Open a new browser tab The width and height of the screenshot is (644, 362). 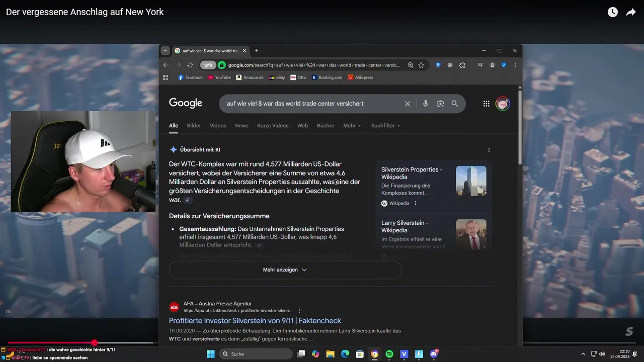(257, 51)
